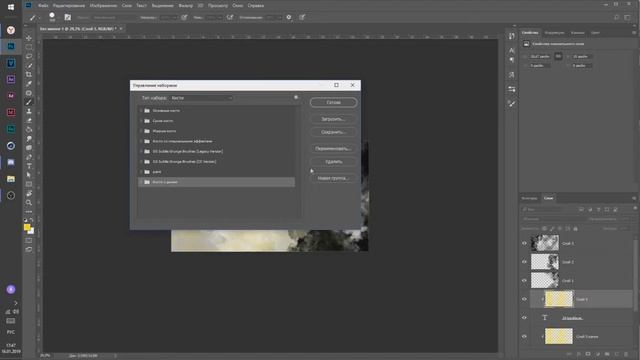Click link width and height icon in Properties
This screenshot has height=360, width=640.
click(x=558, y=56)
